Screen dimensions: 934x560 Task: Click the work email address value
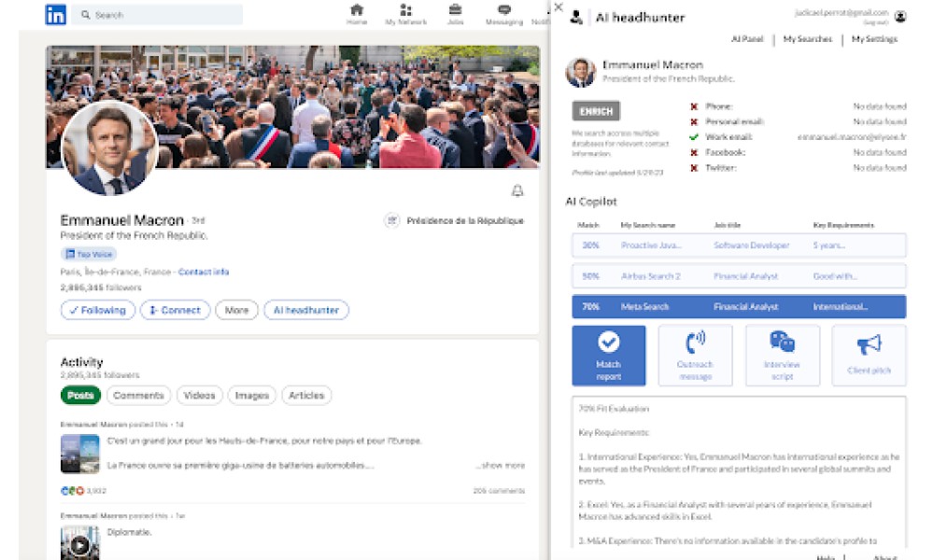click(852, 137)
